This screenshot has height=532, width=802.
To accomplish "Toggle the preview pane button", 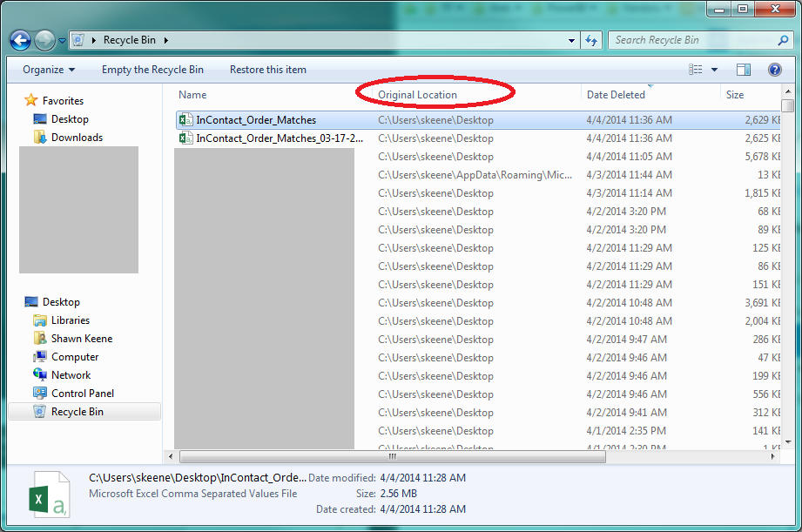I will [x=743, y=70].
